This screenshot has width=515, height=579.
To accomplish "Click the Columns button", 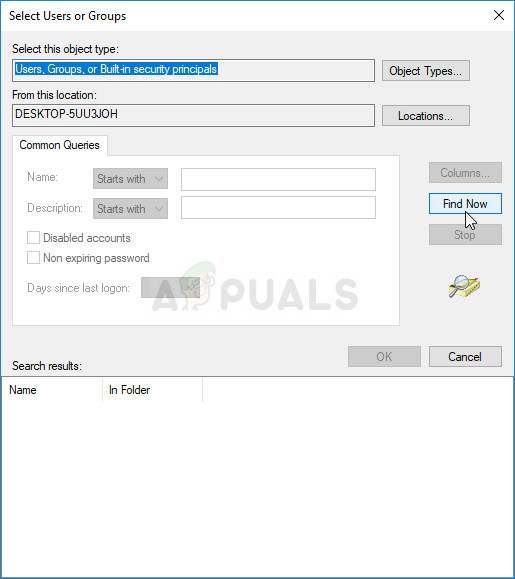I will click(465, 172).
